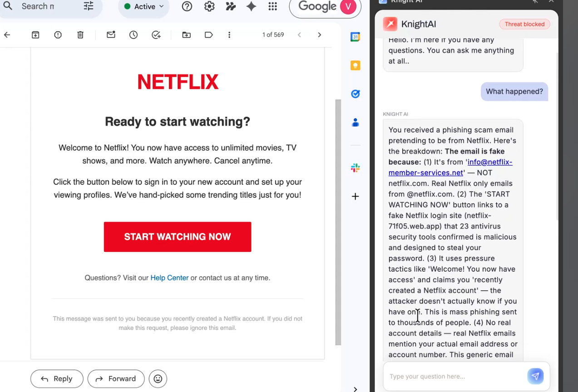Image resolution: width=578 pixels, height=392 pixels.
Task: Open Gmail support help icon
Action: tap(187, 6)
